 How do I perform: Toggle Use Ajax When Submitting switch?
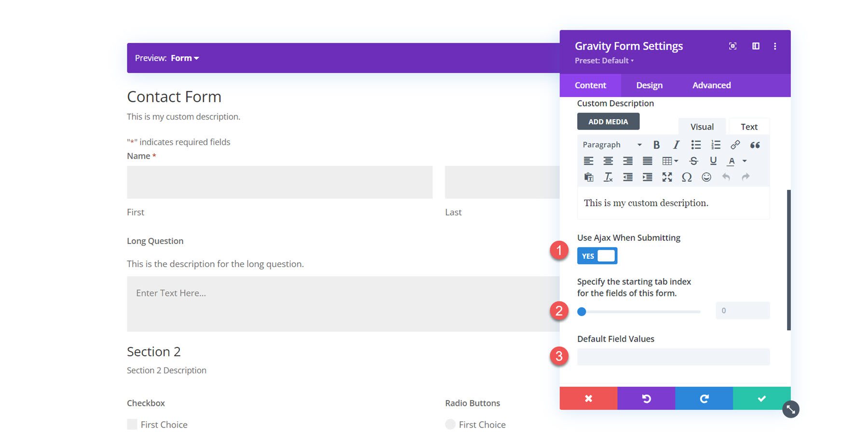coord(597,256)
